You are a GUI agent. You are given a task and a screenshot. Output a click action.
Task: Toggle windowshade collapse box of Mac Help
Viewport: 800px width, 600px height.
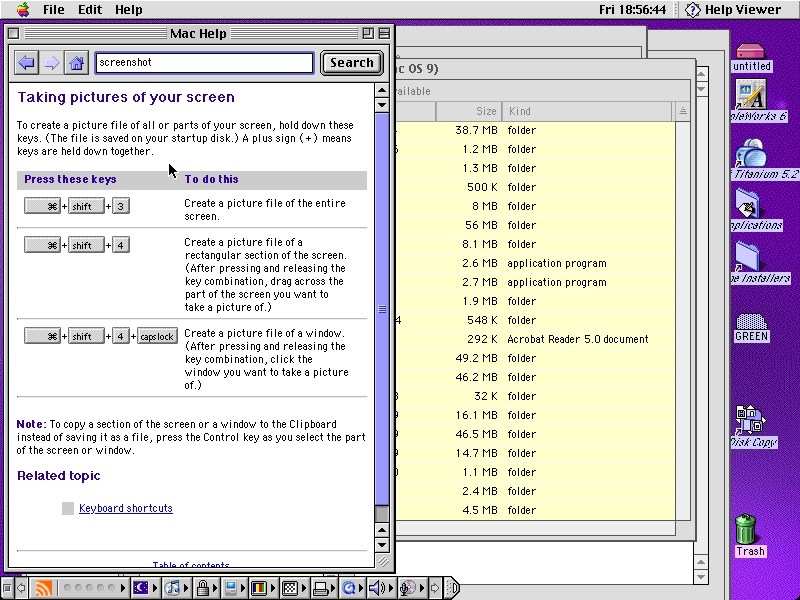coord(384,33)
